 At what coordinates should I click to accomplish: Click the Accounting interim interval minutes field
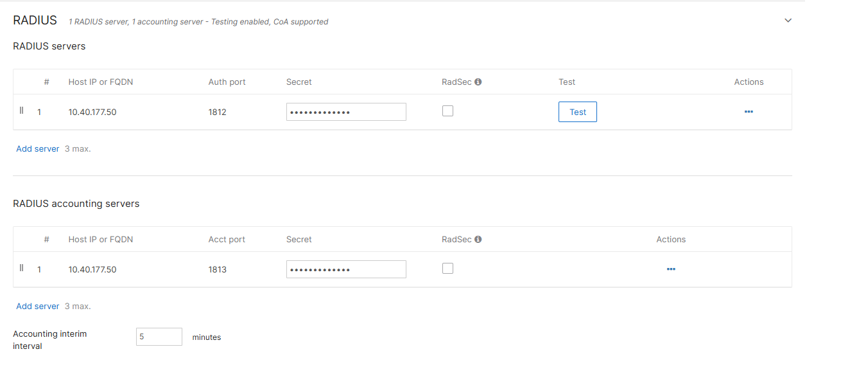[159, 337]
